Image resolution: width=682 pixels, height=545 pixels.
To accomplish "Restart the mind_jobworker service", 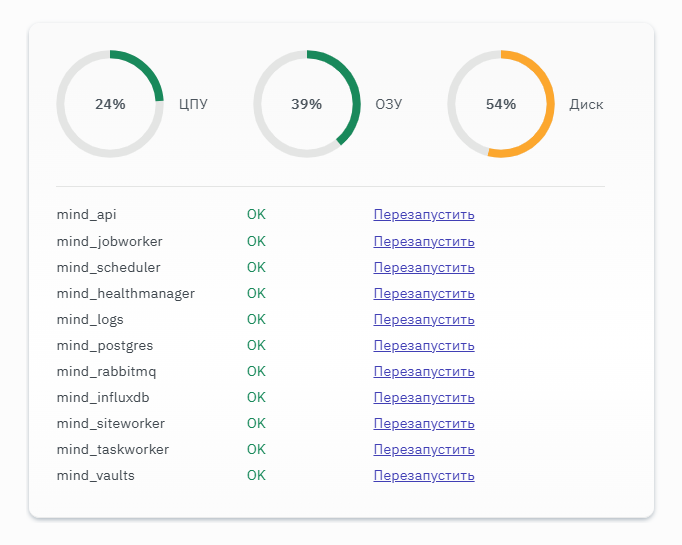I will coord(423,241).
